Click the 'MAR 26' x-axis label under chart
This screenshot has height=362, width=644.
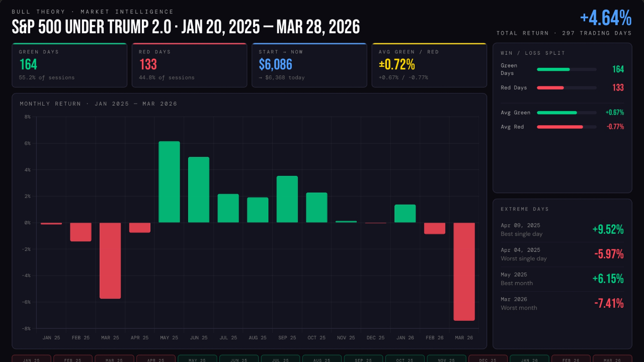[x=464, y=338]
